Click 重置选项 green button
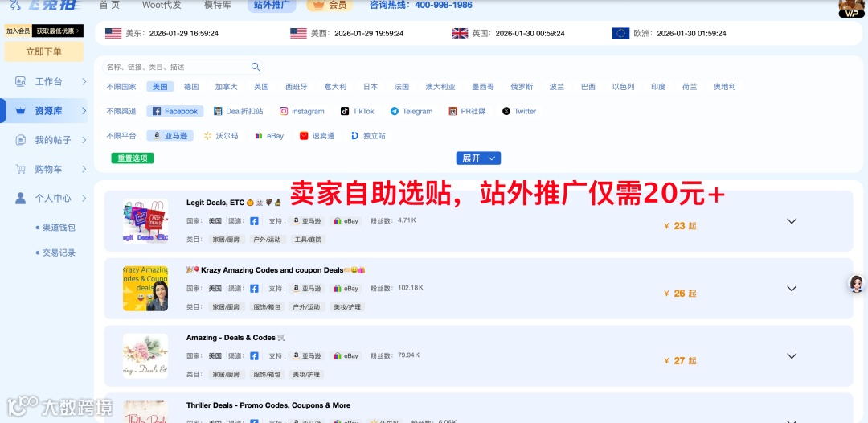Image resolution: width=868 pixels, height=423 pixels. (x=133, y=158)
